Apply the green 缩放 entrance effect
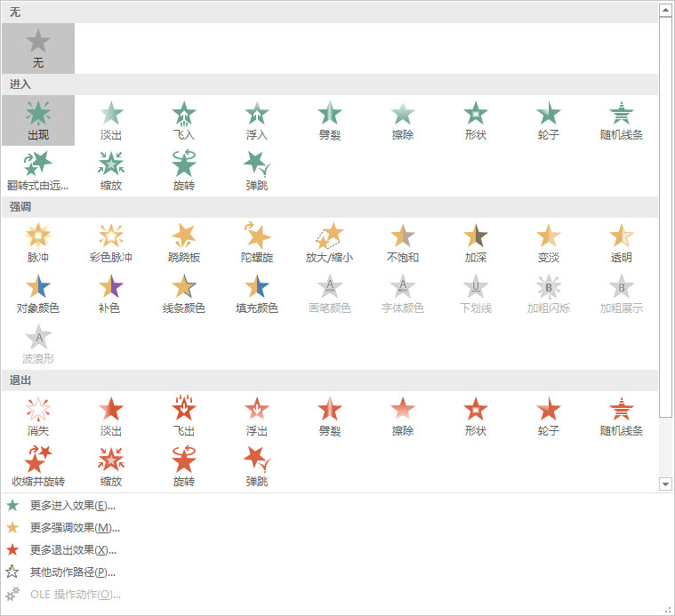Screen dimensions: 675x616 (111, 171)
